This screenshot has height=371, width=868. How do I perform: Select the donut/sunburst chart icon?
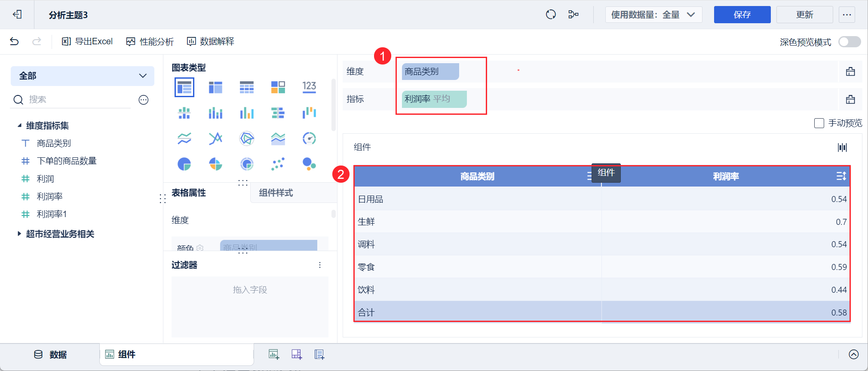(247, 164)
